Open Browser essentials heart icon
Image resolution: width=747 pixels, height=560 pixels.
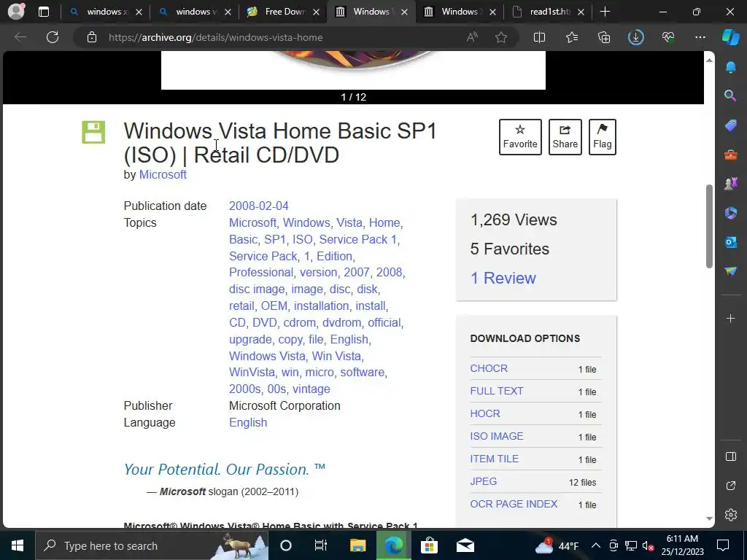coord(668,37)
